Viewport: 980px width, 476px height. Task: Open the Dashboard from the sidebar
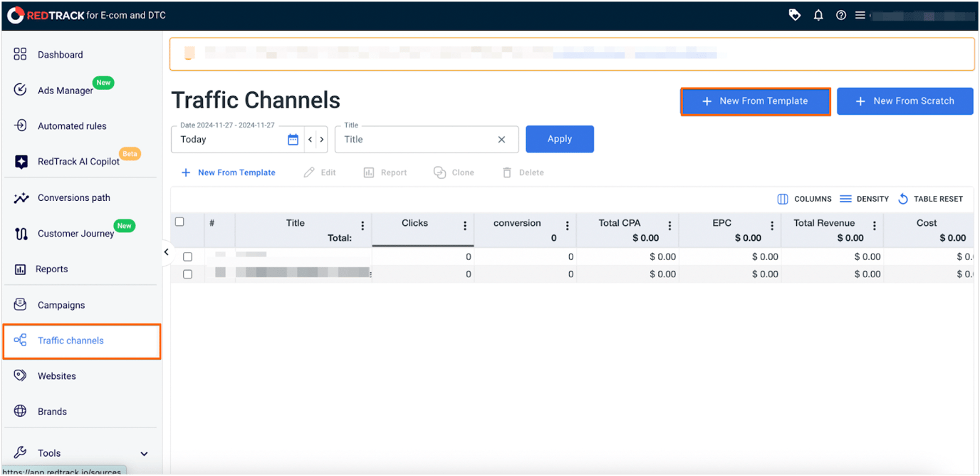click(60, 54)
